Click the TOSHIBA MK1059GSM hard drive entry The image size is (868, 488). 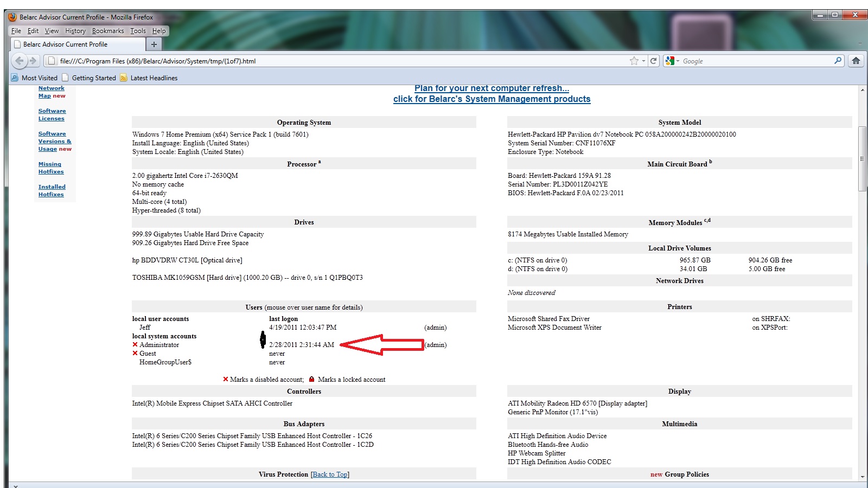pyautogui.click(x=247, y=277)
